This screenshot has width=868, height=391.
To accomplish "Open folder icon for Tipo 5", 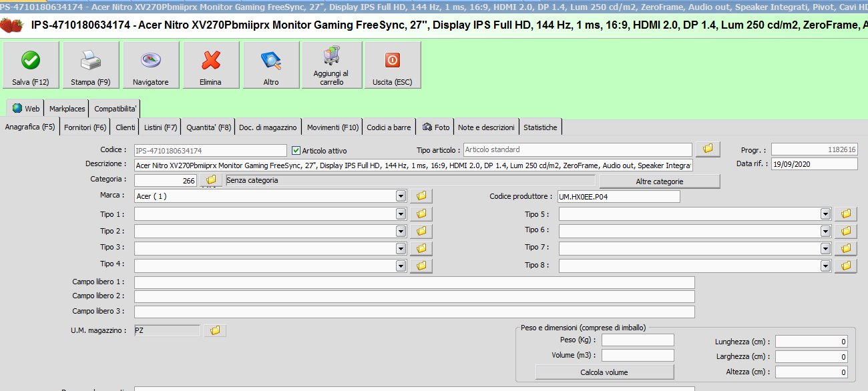I will tap(846, 214).
